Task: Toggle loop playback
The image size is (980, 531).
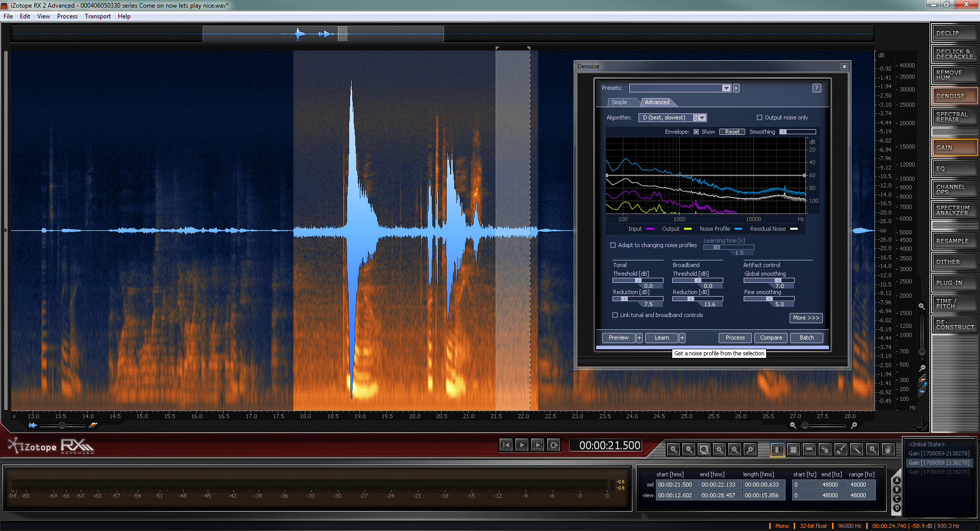Action: tap(554, 445)
